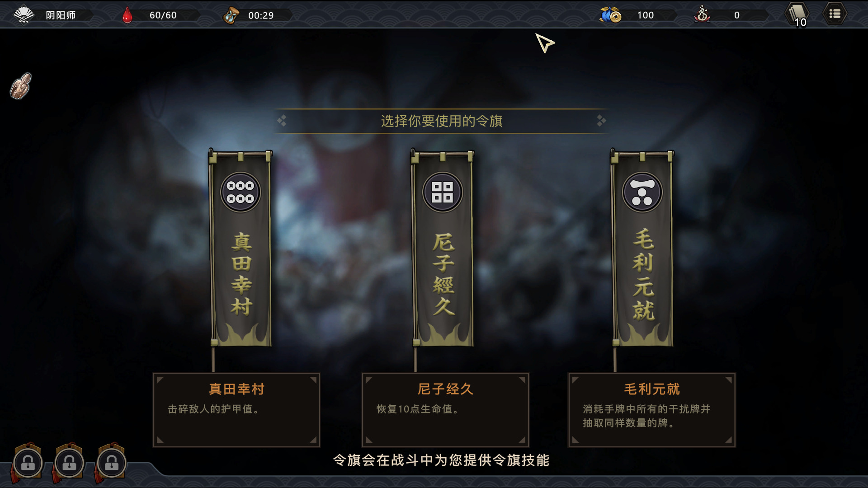Click the four-square crest on Amago banner

[443, 192]
